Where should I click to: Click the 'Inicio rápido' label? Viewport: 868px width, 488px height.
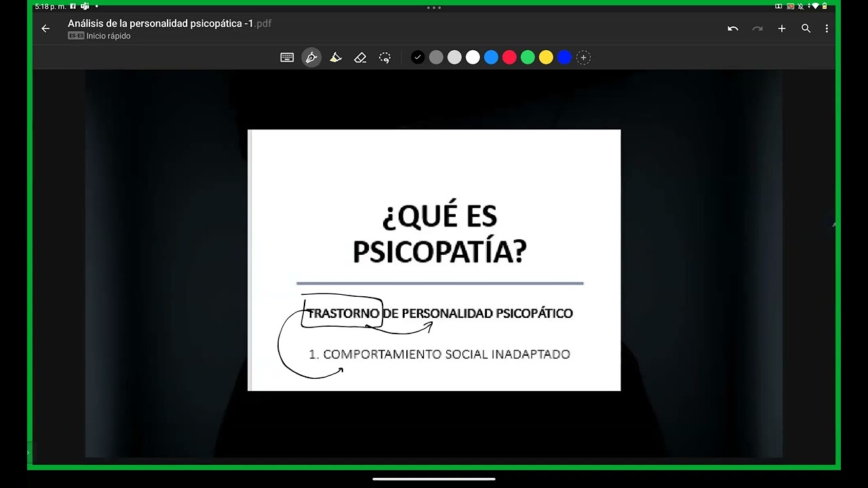108,36
